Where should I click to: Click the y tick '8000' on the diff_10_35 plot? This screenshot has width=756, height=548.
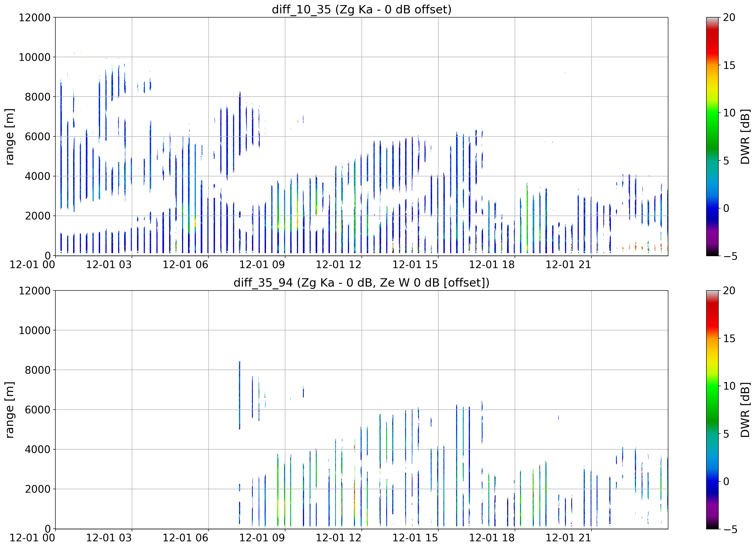click(38, 97)
